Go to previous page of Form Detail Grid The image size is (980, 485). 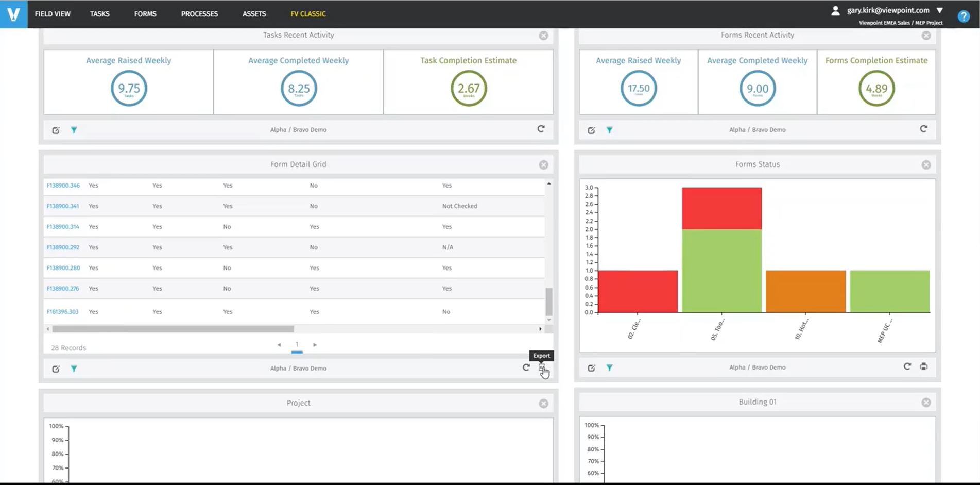279,345
